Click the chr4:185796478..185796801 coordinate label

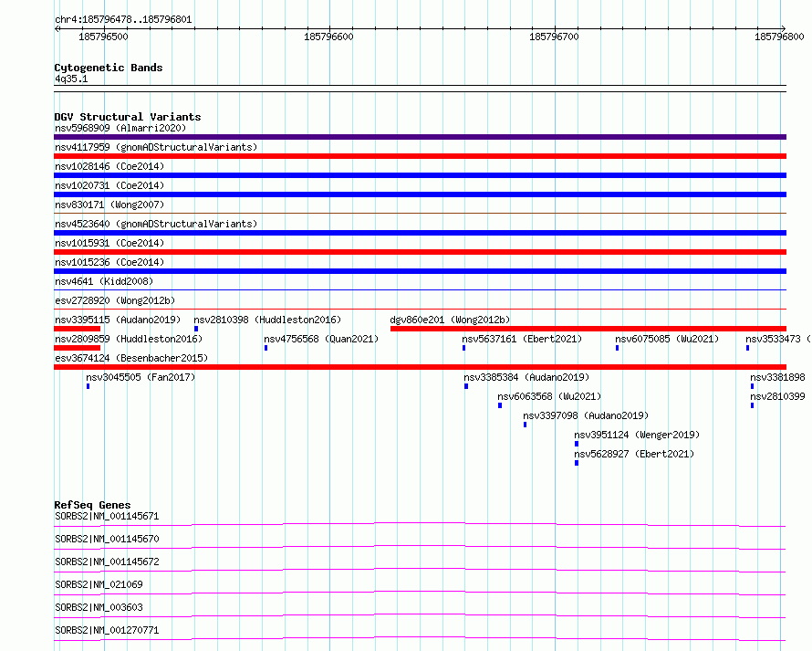click(x=123, y=20)
